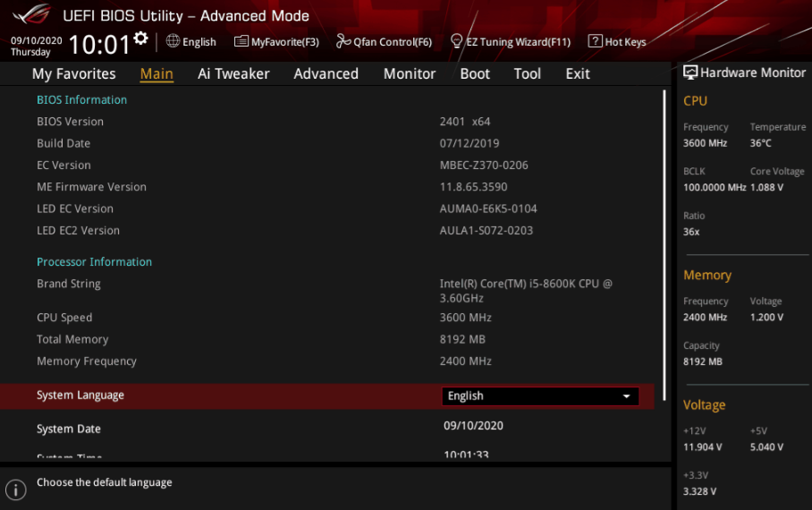Click the LED EC Version label

pos(75,208)
